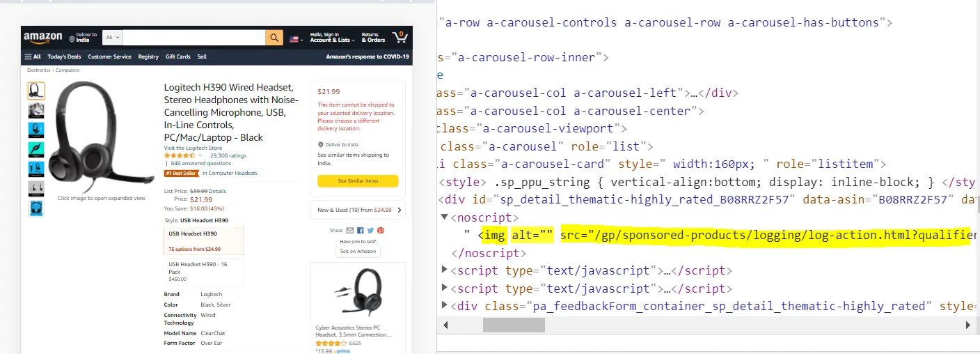Open Gift Cards in the nav bar
Image resolution: width=980 pixels, height=354 pixels.
click(177, 56)
